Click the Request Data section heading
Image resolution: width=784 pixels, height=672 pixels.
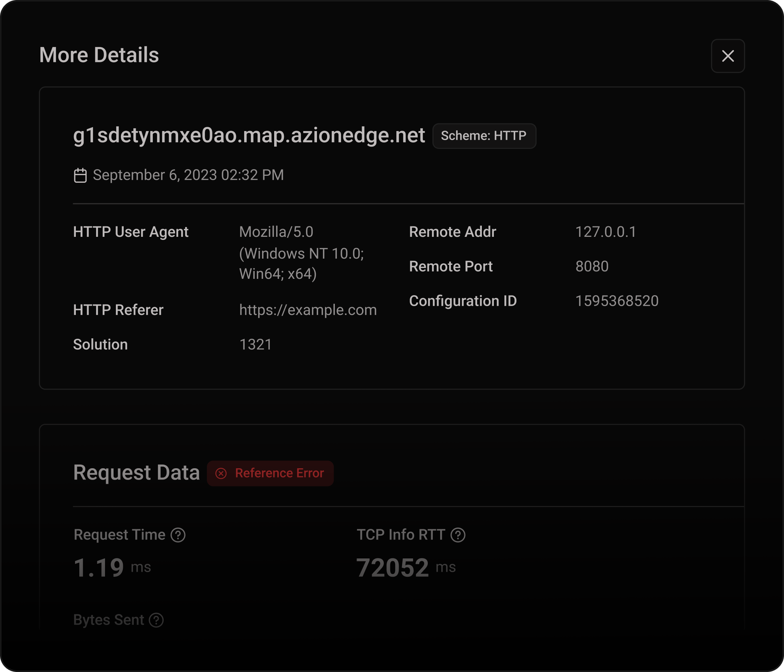pos(136,473)
